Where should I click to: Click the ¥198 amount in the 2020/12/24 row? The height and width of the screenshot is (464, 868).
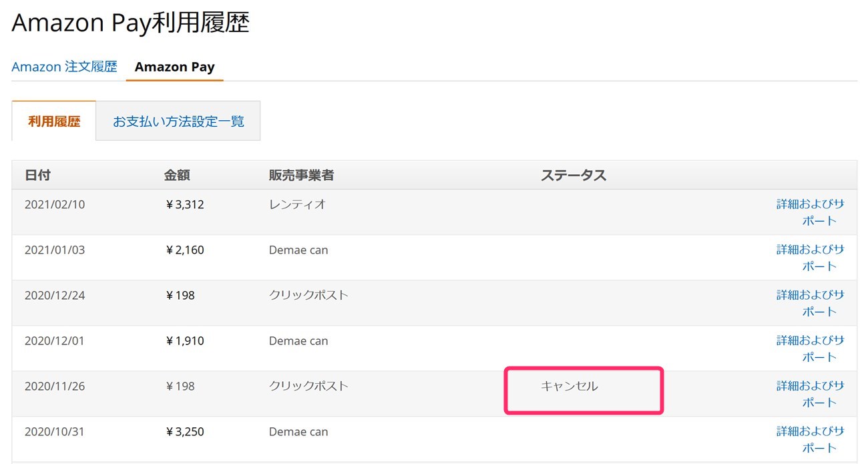180,295
